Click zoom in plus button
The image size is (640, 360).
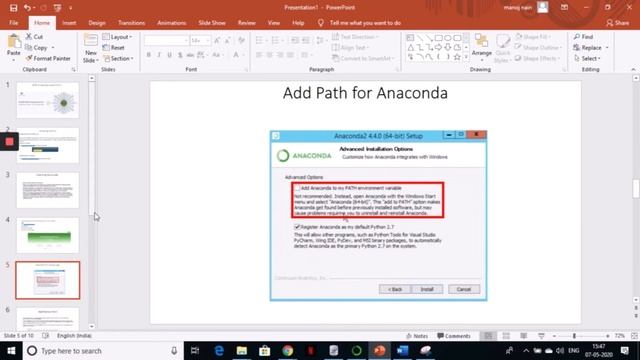point(607,336)
